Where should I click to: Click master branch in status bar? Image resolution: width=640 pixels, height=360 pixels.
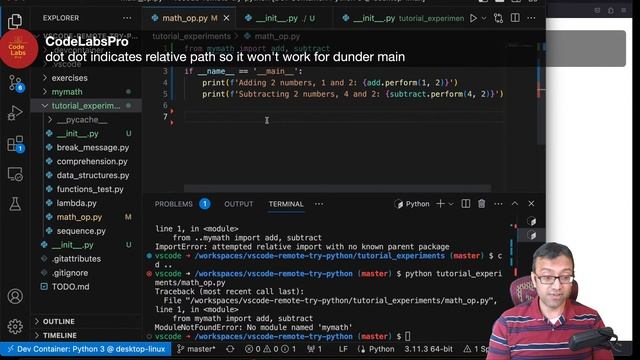point(196,349)
